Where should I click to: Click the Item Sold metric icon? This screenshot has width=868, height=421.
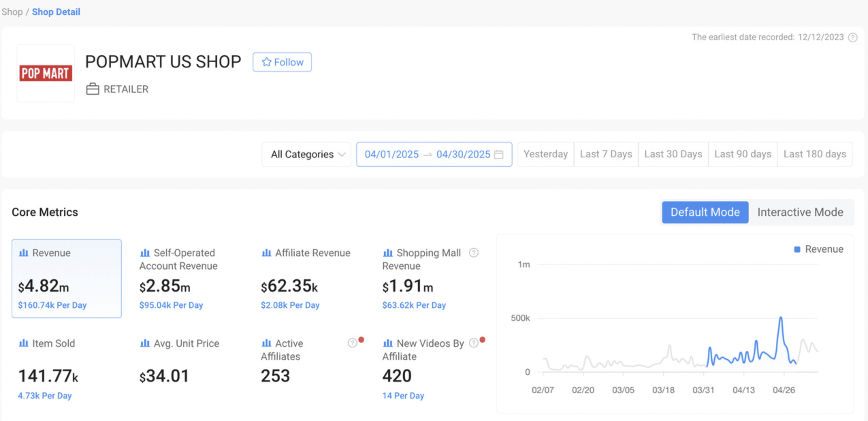pyautogui.click(x=24, y=343)
